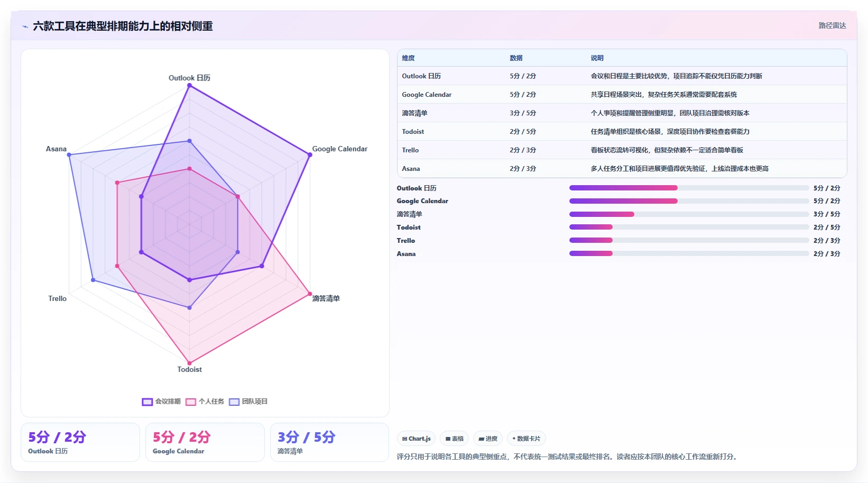The image size is (868, 483).
Task: Click the Chart.js tag chip
Action: click(x=416, y=439)
